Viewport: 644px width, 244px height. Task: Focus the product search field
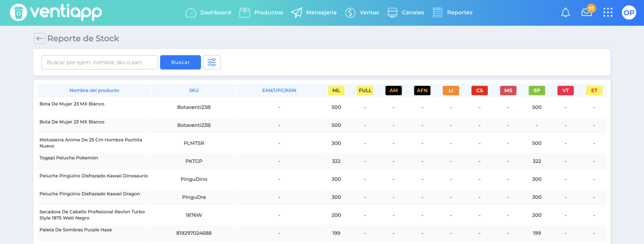(100, 62)
